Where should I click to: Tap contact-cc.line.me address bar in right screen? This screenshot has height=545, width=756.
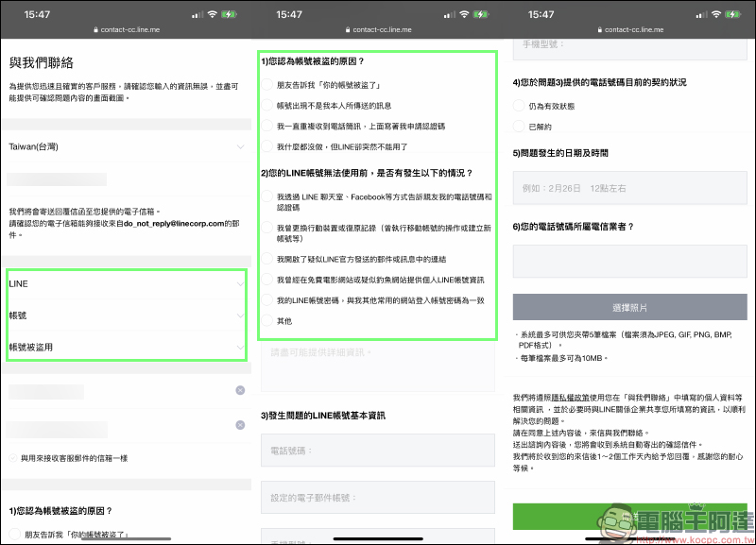click(x=630, y=29)
